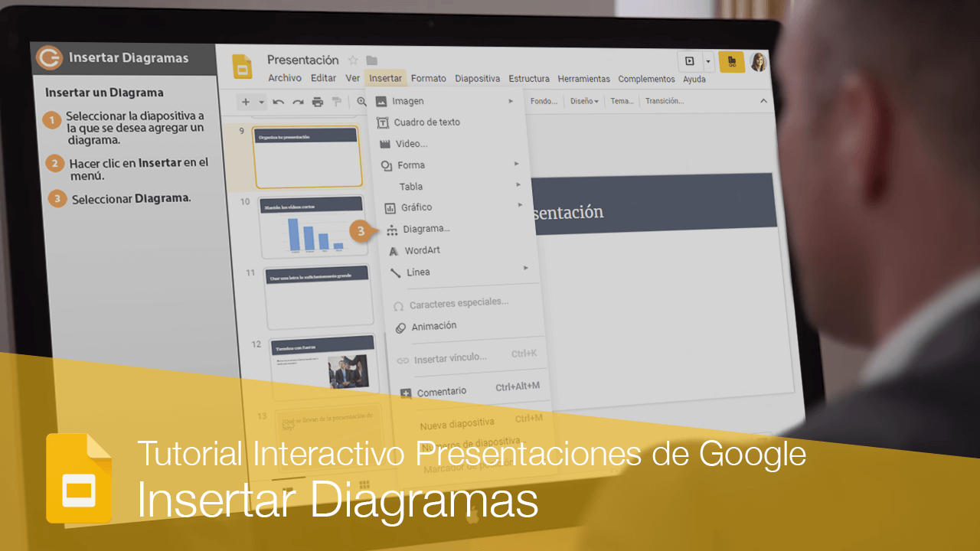Click the CustomGuide logo in tutorial panel
This screenshot has height=551, width=980.
[x=50, y=57]
